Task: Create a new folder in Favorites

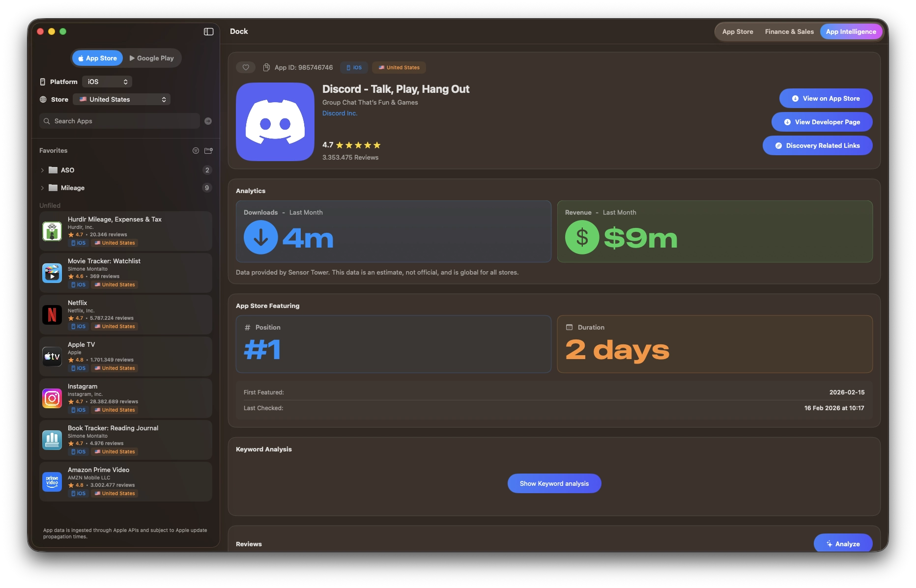Action: pos(208,151)
